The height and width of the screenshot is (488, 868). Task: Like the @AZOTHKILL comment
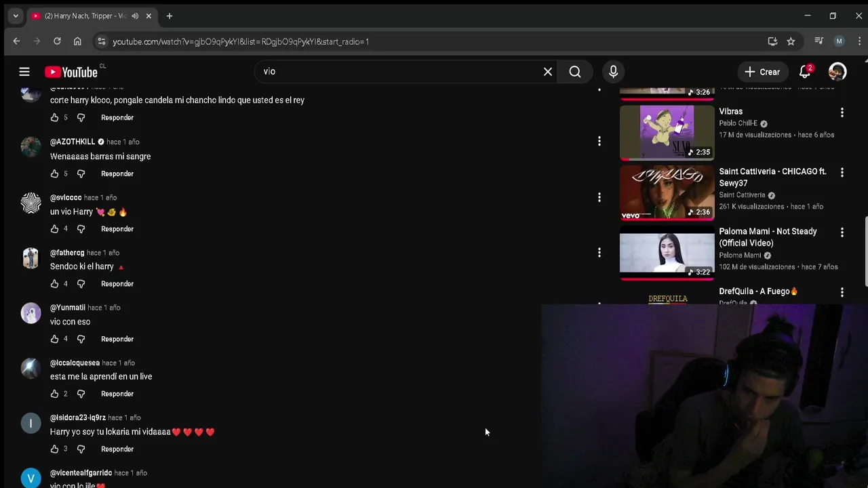[x=54, y=174]
